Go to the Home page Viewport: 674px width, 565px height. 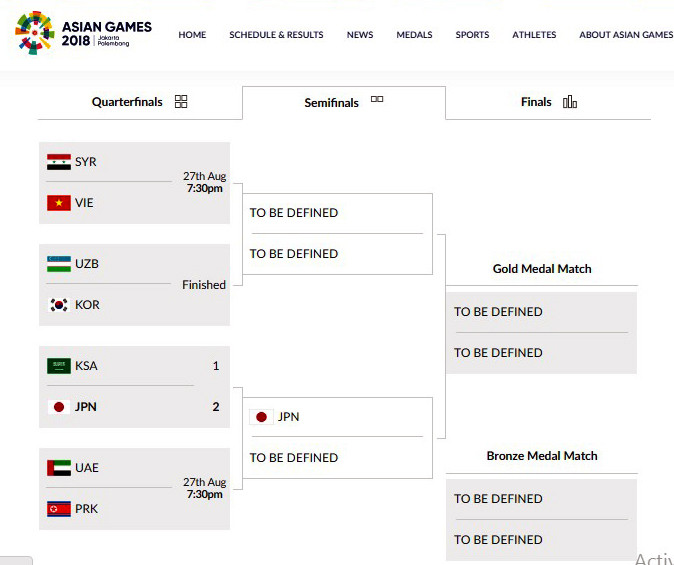coord(192,35)
